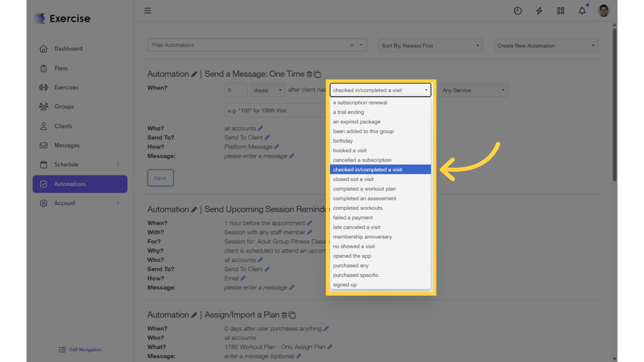Image resolution: width=644 pixels, height=362 pixels.
Task: Click the Save button
Action: tap(160, 178)
